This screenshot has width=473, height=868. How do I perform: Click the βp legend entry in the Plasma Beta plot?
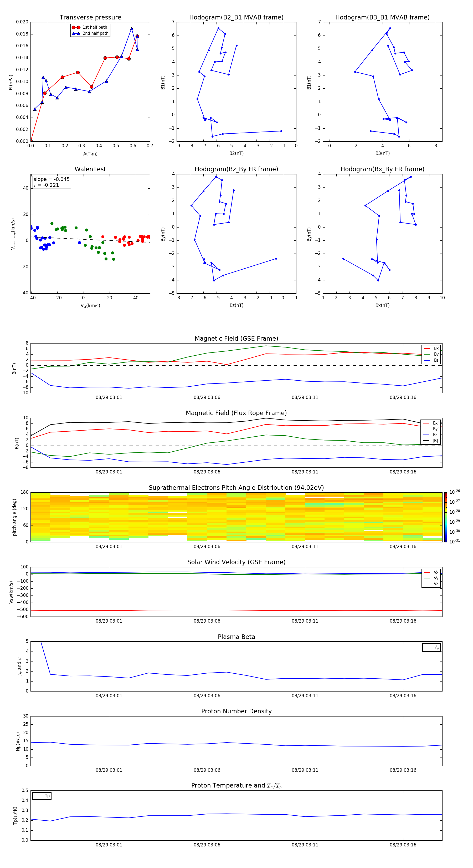click(x=431, y=647)
